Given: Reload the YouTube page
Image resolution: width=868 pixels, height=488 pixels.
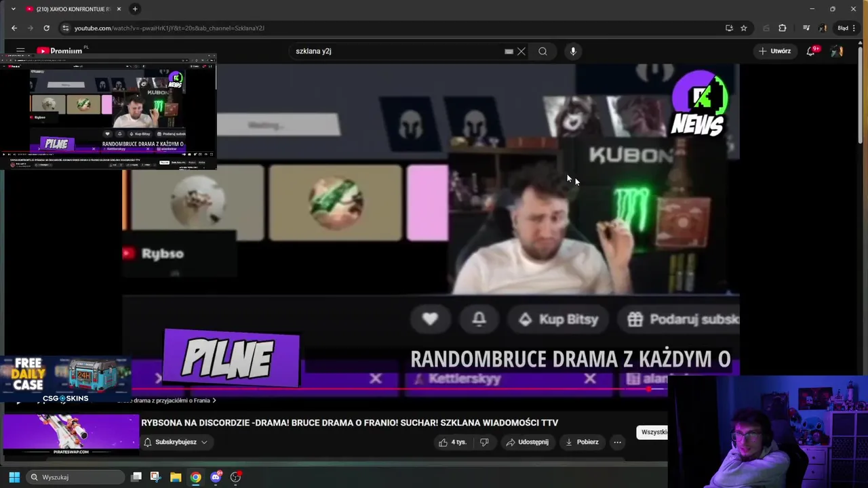Looking at the screenshot, I should pos(46,28).
